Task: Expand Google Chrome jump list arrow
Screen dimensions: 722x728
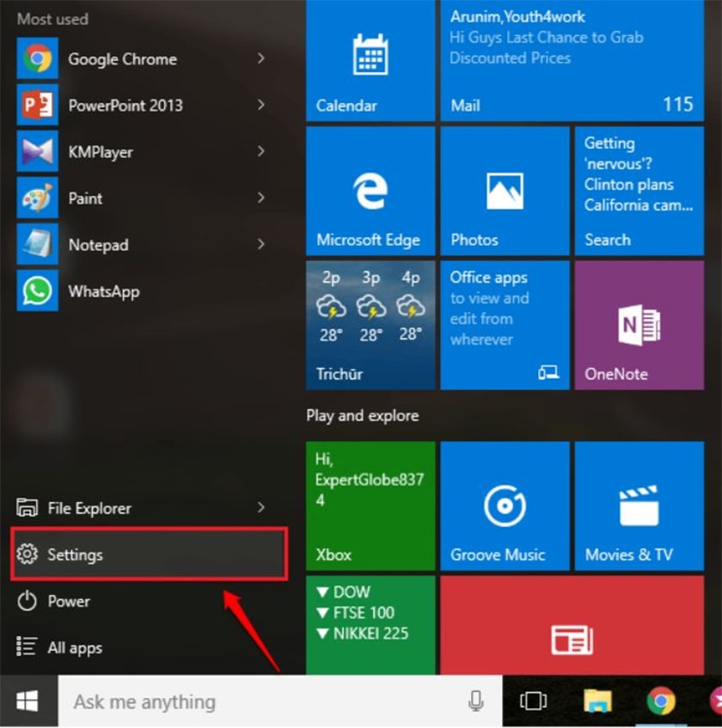Action: (x=260, y=59)
